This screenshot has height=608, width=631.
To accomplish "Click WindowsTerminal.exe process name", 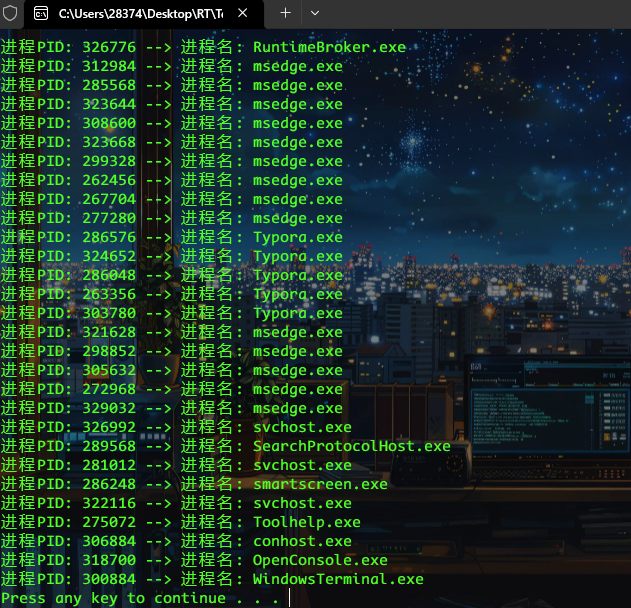I will tap(338, 579).
